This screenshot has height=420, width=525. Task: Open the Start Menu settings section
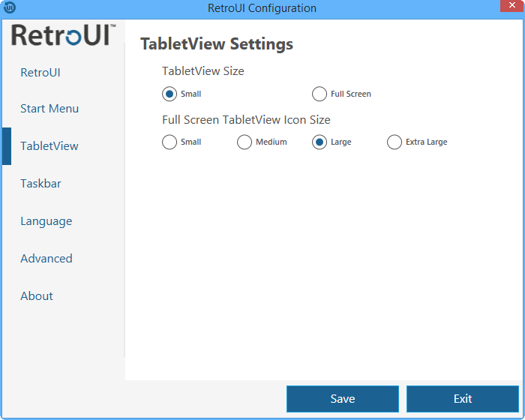49,109
